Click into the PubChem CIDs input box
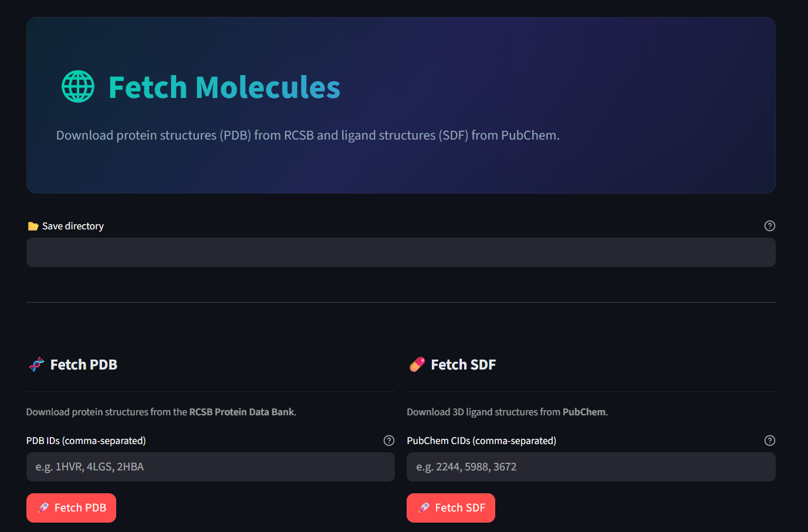Image resolution: width=808 pixels, height=532 pixels. click(x=591, y=467)
